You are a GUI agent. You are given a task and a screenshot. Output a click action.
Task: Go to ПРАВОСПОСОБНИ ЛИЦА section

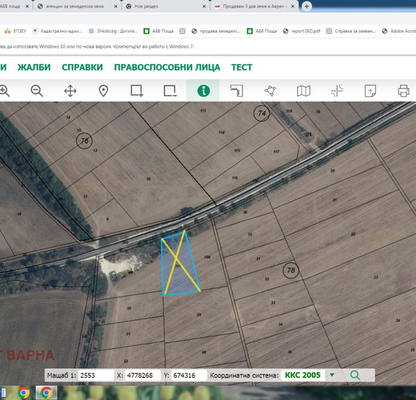tap(167, 67)
